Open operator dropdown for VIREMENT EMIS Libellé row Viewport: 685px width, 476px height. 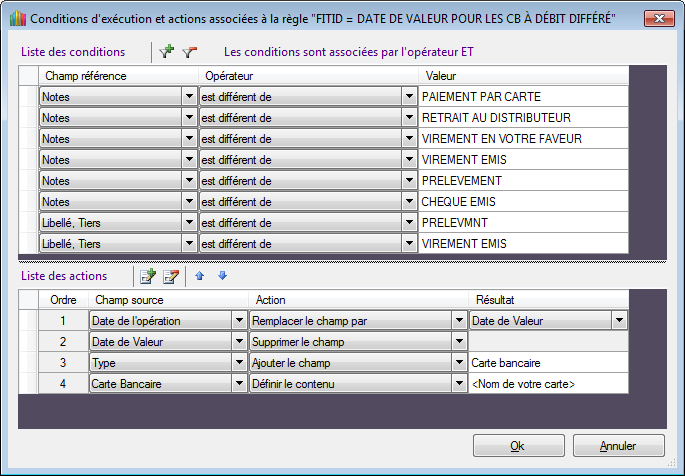[x=409, y=244]
